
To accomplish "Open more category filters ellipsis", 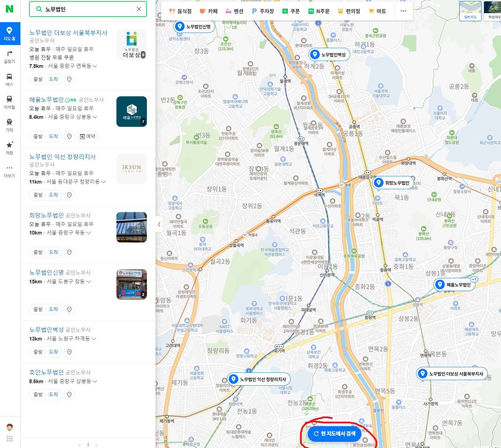I will click(x=403, y=11).
